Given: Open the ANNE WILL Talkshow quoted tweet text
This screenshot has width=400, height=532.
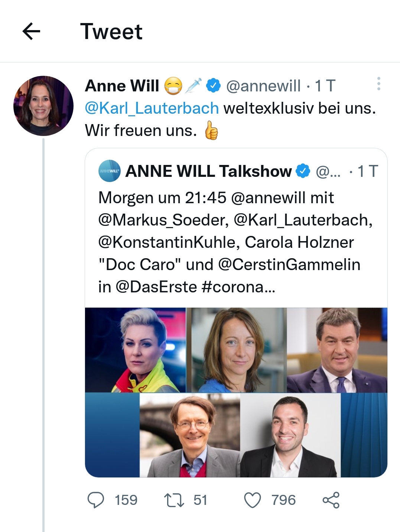Looking at the screenshot, I should pos(235,242).
